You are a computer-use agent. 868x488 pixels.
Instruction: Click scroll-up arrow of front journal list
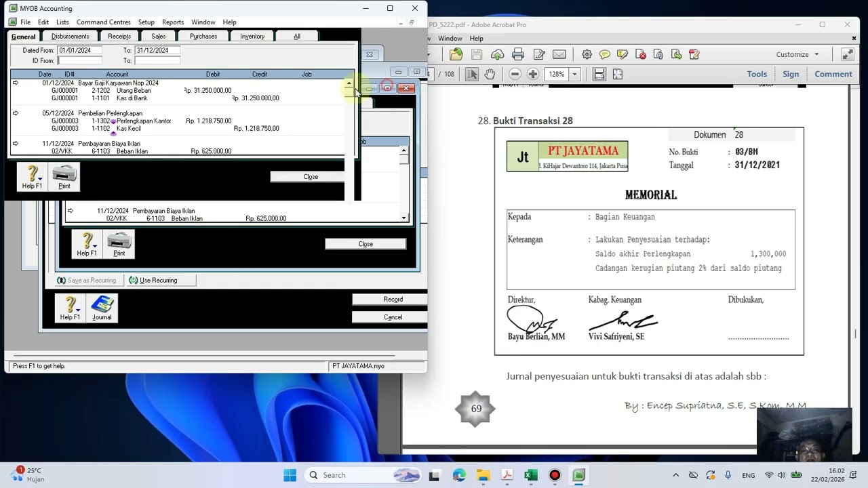coord(349,84)
